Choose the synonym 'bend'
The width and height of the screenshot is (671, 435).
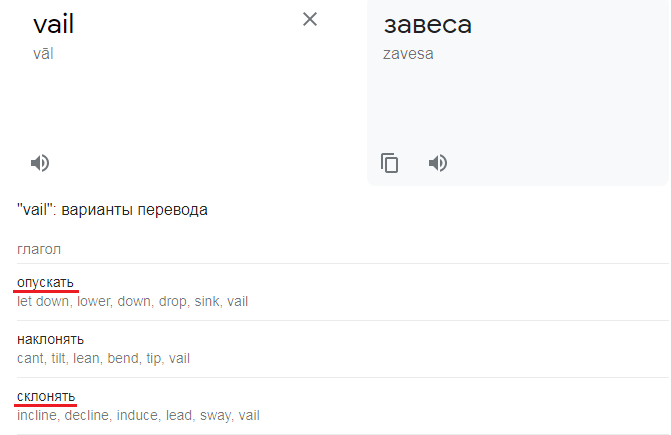pyautogui.click(x=122, y=358)
